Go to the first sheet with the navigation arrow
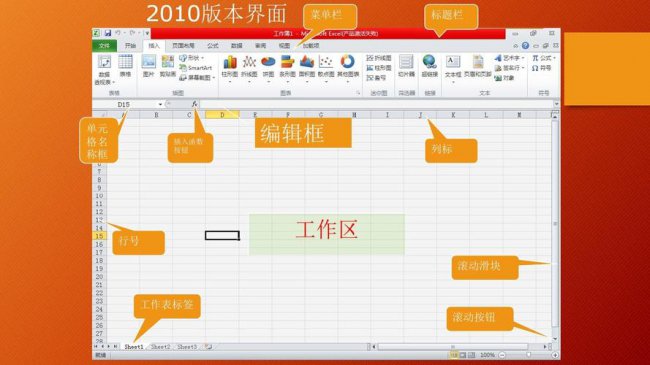This screenshot has width=650, height=365. pos(96,346)
